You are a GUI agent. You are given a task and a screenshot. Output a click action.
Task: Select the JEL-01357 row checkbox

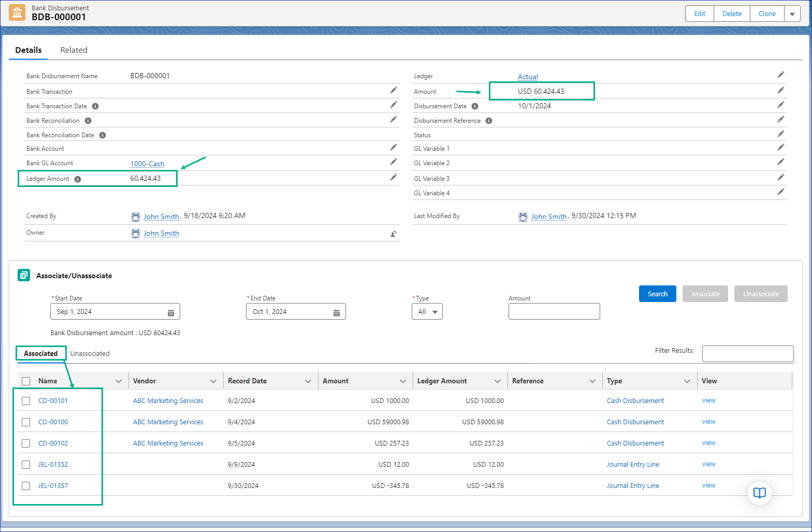(x=26, y=486)
